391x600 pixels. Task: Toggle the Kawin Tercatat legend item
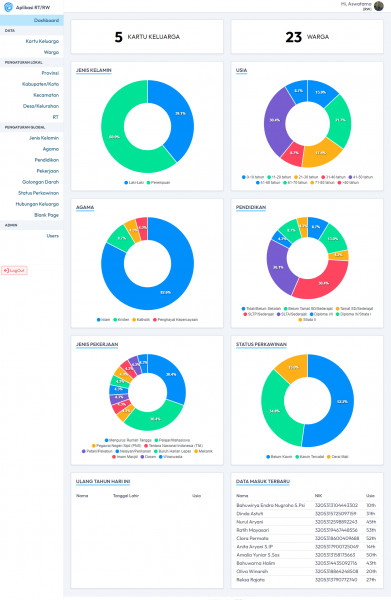click(310, 457)
